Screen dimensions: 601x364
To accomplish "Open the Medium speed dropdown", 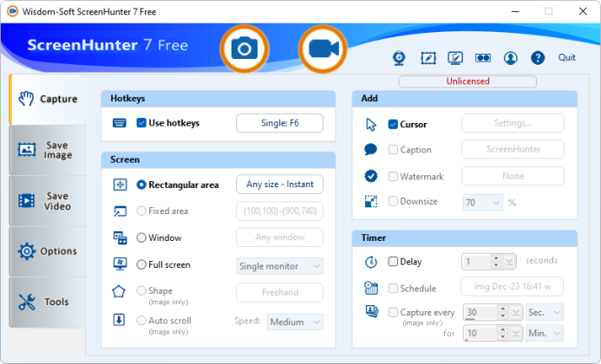I will (x=295, y=322).
